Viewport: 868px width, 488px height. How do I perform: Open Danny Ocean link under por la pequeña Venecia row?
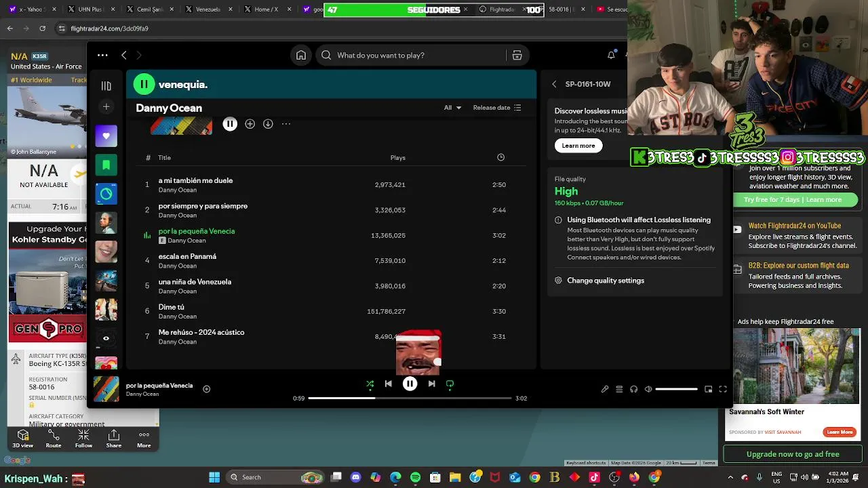click(186, 241)
